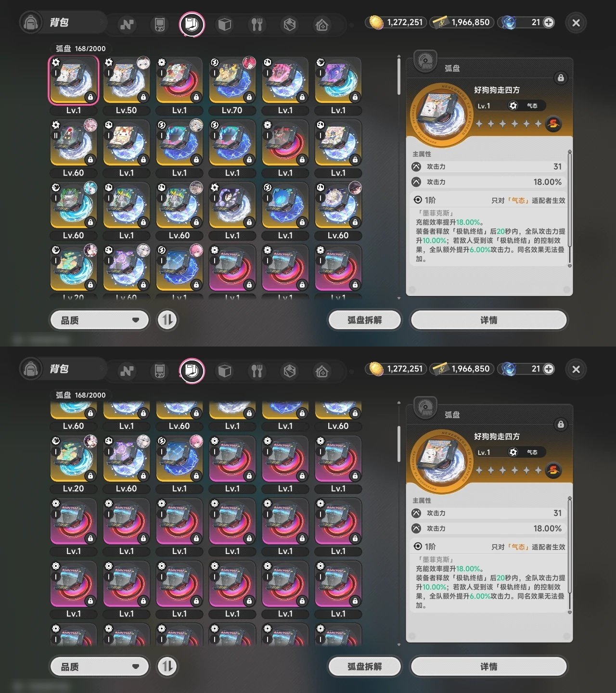This screenshot has height=693, width=616.
Task: Click the orange S rank badge in upper detail panel
Action: [x=553, y=124]
